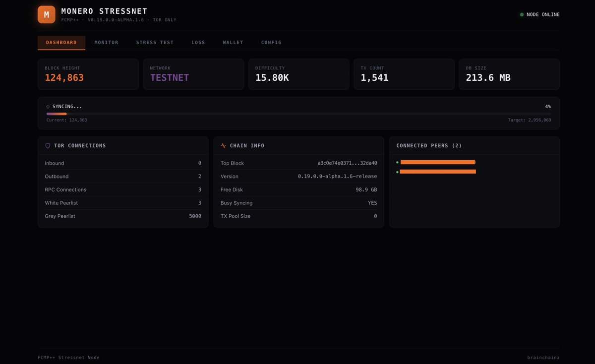Click the brainchainz footer text
The width and height of the screenshot is (595, 364).
tap(543, 358)
